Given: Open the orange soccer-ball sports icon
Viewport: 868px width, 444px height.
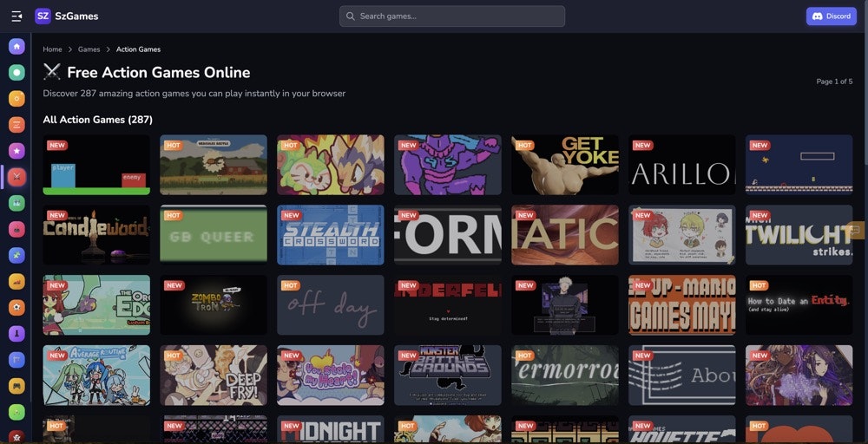Looking at the screenshot, I should [16, 308].
